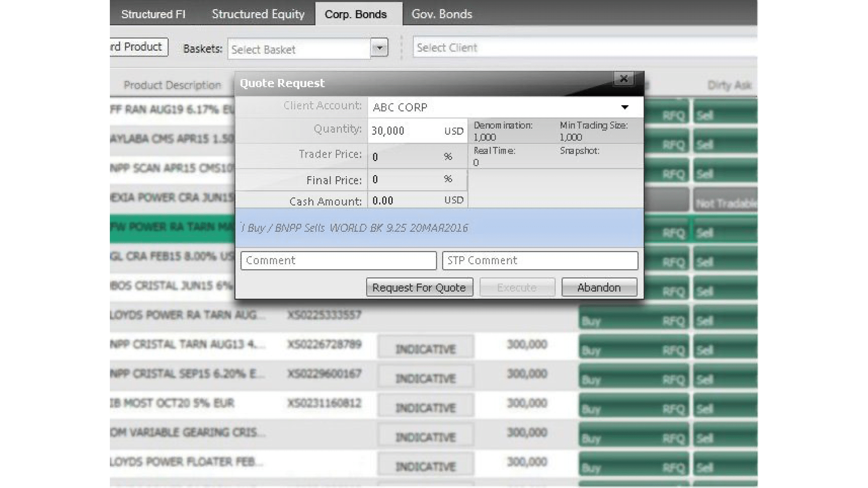Click INDICATIVE for NPP CRISTAL TARN AUG13
868x488 pixels.
[x=425, y=349]
